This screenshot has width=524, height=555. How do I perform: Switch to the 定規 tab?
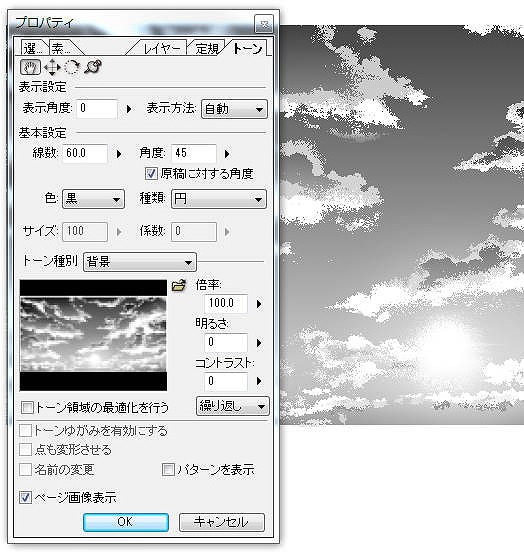(207, 48)
